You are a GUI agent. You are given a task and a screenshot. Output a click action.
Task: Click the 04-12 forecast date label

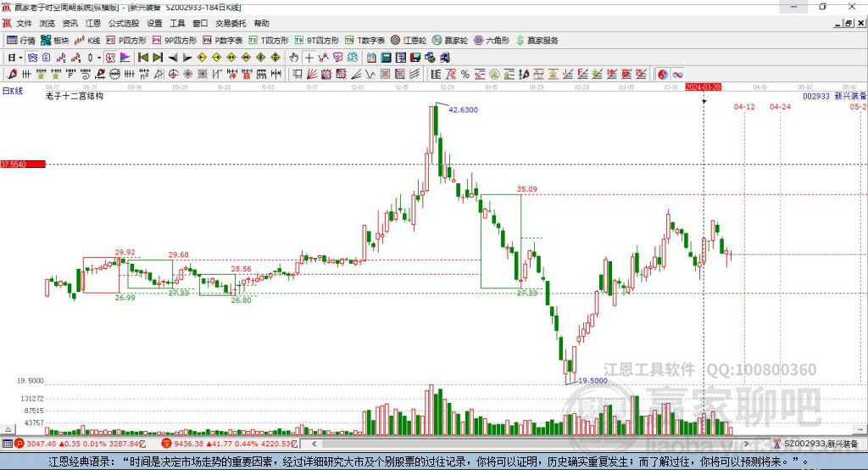coord(744,106)
